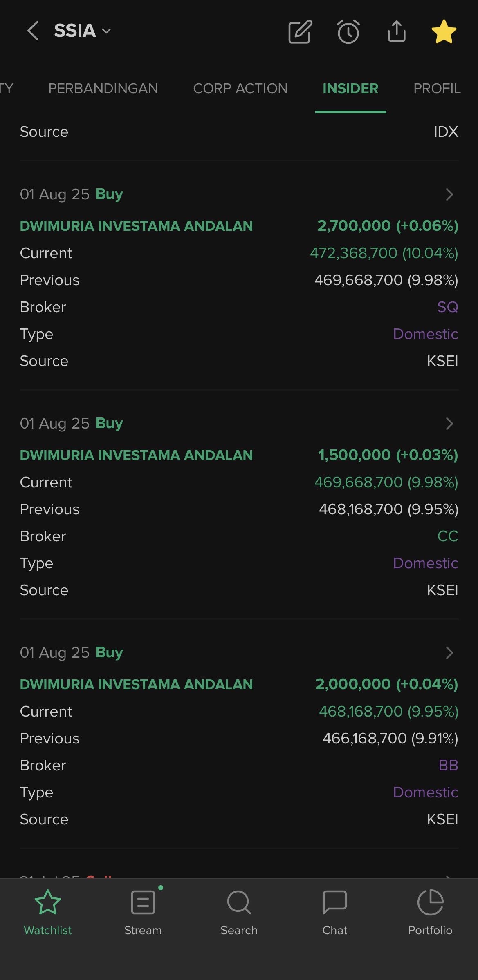Open the note edit icon
The width and height of the screenshot is (478, 980).
(x=300, y=31)
